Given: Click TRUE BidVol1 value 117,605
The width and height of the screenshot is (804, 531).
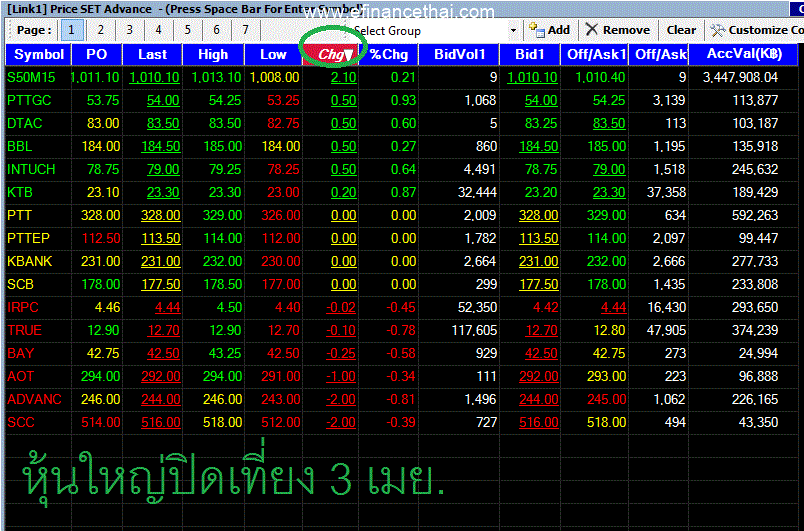Looking at the screenshot, I should pyautogui.click(x=474, y=331).
